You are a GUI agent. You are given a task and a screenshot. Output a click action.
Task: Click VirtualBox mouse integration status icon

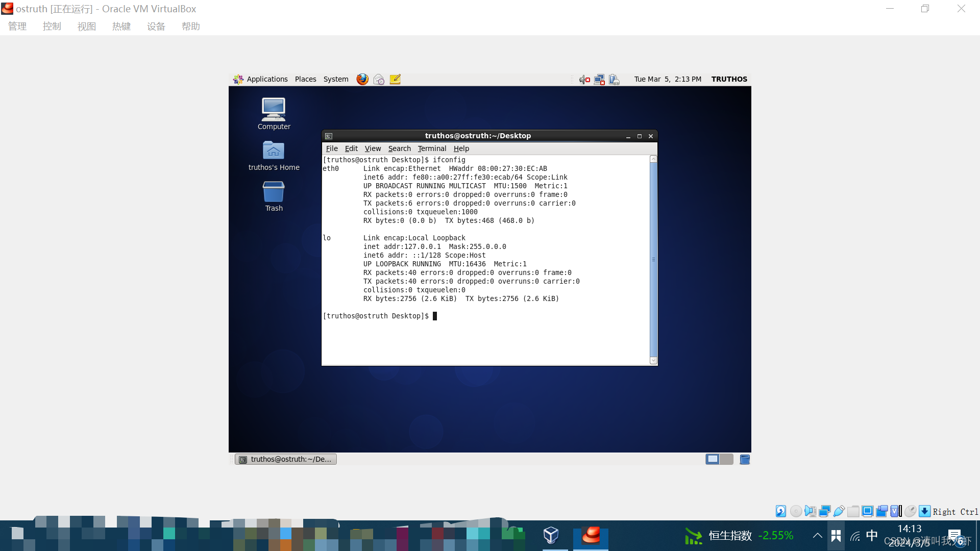click(x=910, y=511)
